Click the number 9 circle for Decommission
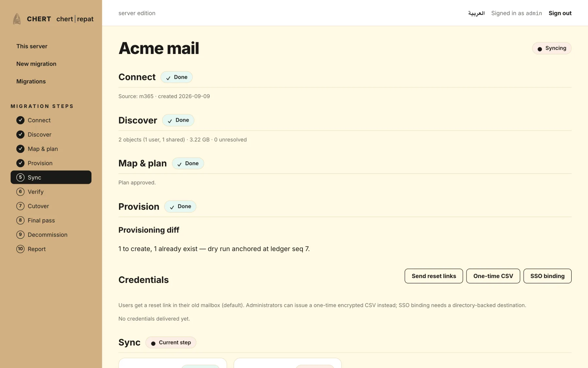Screen dimensions: 588x368 point(20,235)
